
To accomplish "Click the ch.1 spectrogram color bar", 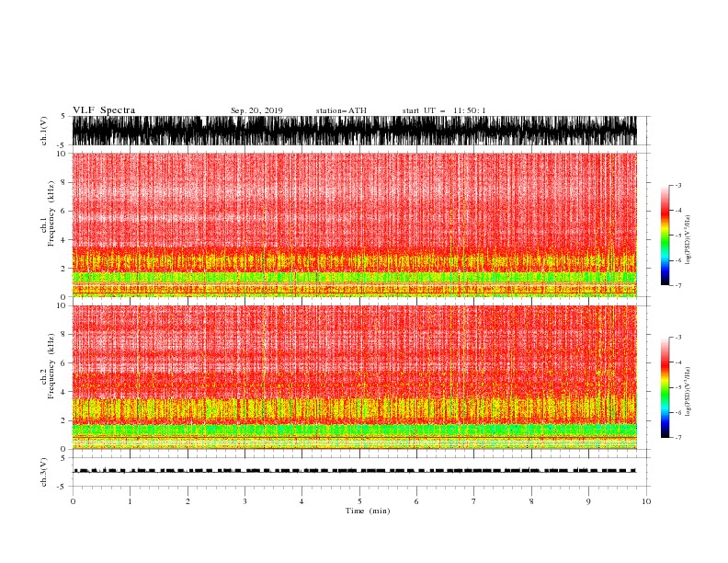I will click(665, 235).
